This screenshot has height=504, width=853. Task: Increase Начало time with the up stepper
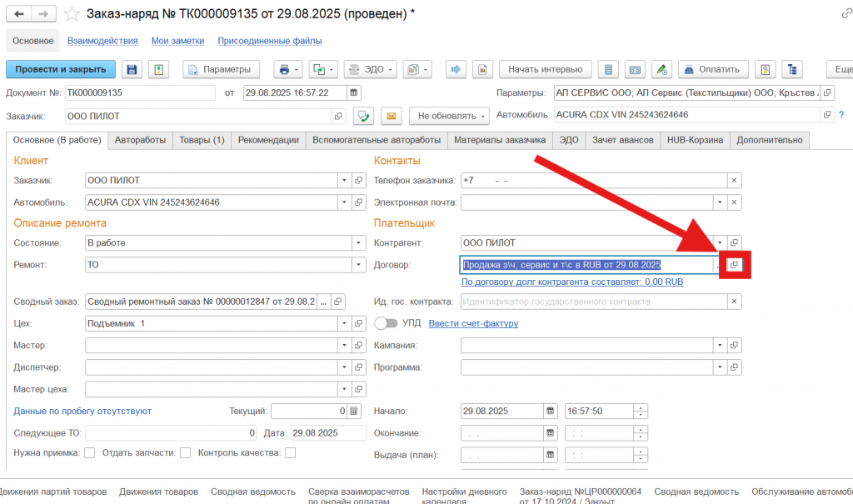click(x=640, y=407)
